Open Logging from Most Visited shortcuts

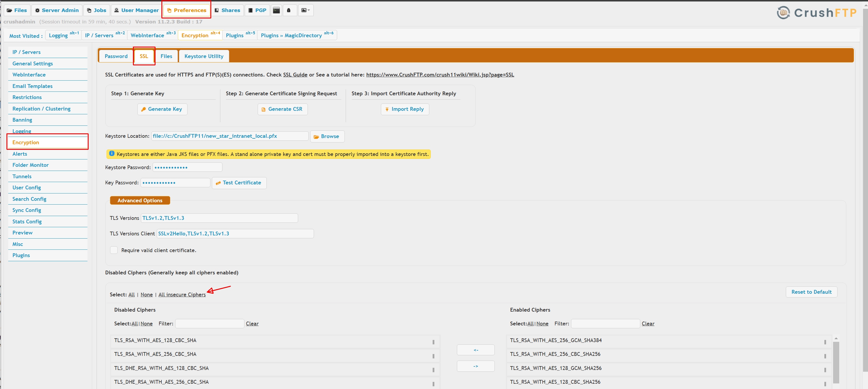(63, 35)
